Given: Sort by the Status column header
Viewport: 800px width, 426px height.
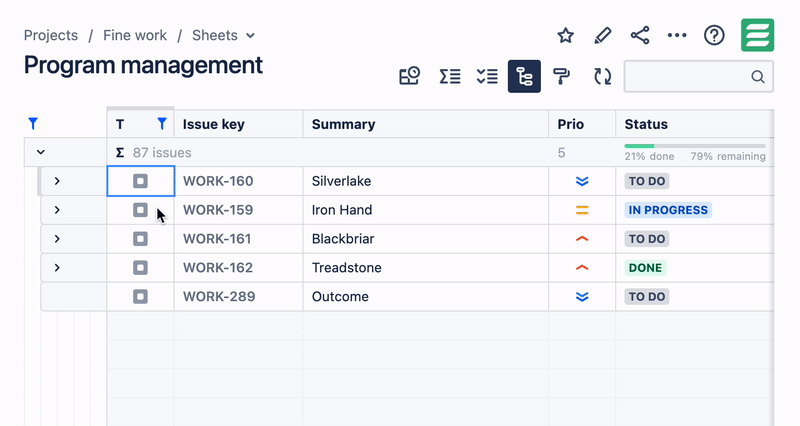Looking at the screenshot, I should 646,124.
